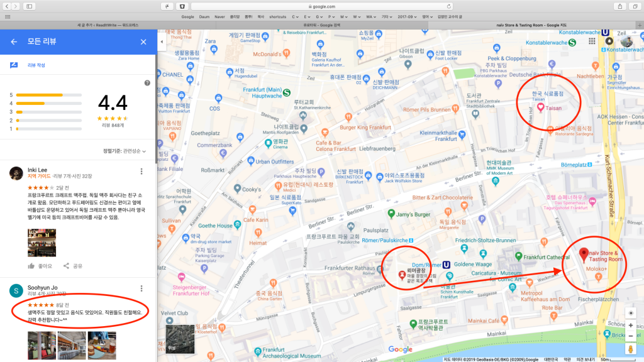Open more options for Inki Lee's review

pyautogui.click(x=142, y=171)
